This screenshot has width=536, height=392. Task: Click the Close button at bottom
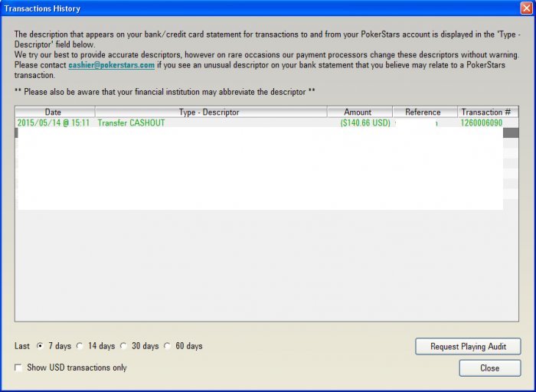490,368
